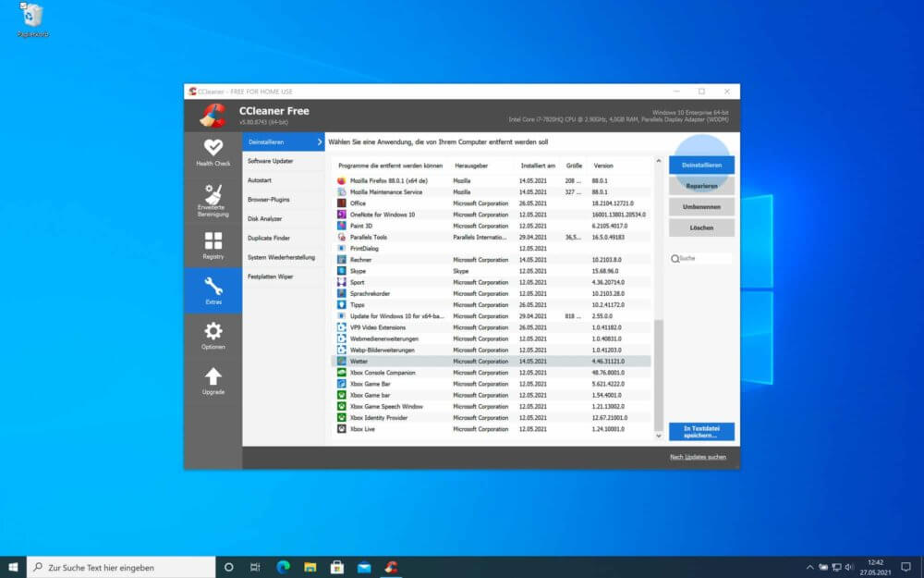Click the search magnifier icon
Screen dimensions: 924x578
point(675,259)
